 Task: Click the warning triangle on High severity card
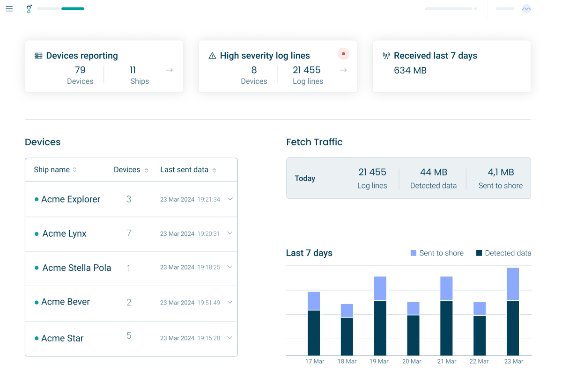(211, 55)
